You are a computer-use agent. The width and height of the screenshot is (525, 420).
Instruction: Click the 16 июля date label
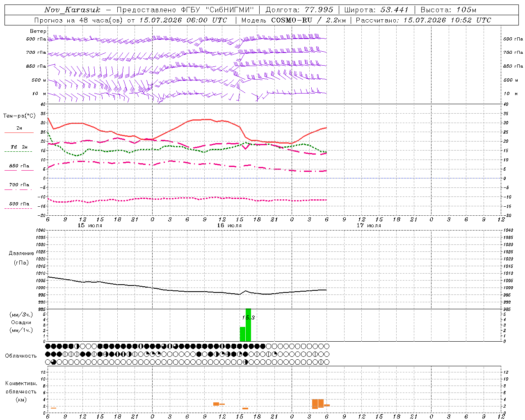[x=229, y=226]
